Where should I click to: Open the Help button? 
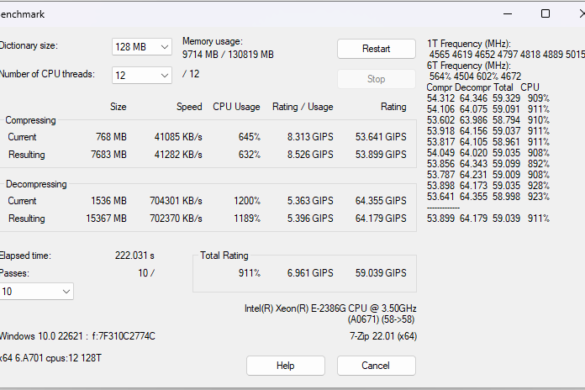pyautogui.click(x=285, y=365)
